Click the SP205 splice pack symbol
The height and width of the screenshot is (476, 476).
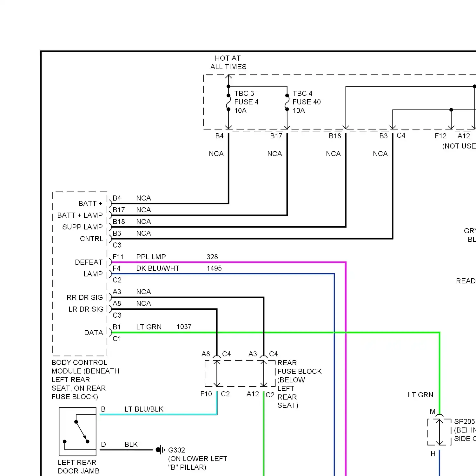tap(440, 432)
